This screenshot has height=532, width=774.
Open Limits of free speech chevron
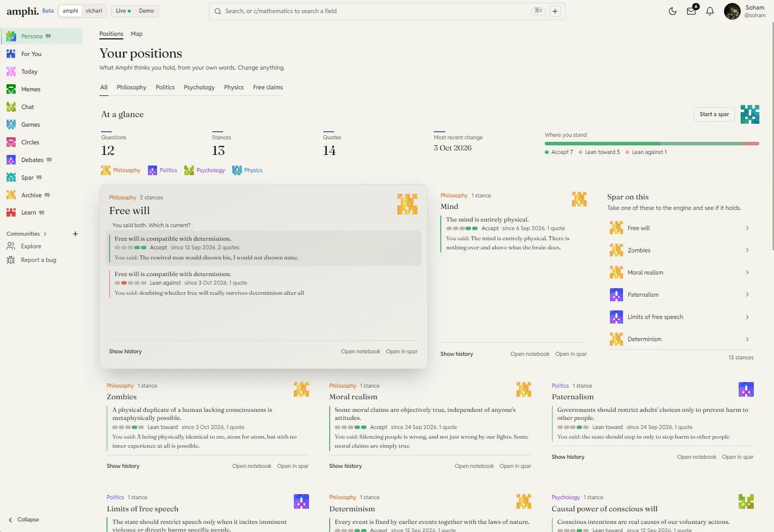pos(747,317)
